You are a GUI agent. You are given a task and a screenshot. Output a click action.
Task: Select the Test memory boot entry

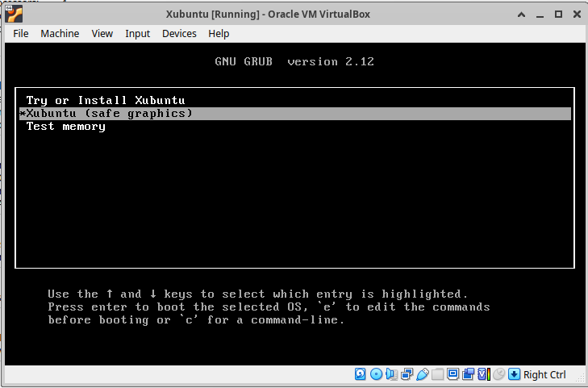tap(66, 127)
